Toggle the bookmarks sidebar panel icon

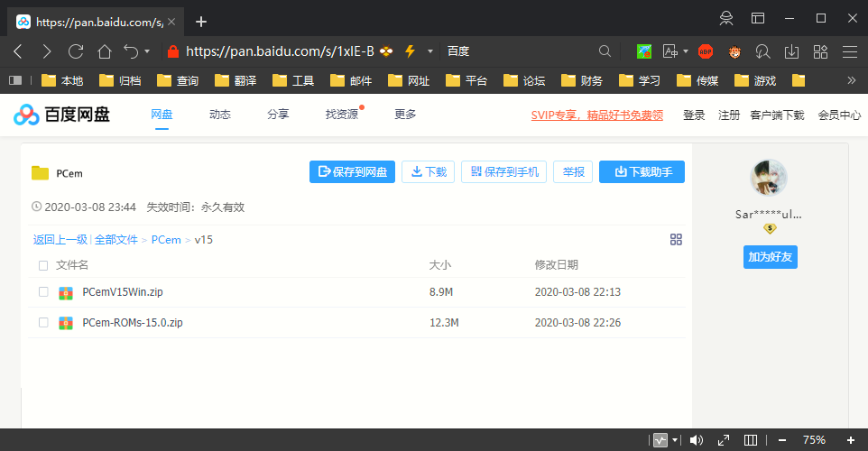point(15,81)
